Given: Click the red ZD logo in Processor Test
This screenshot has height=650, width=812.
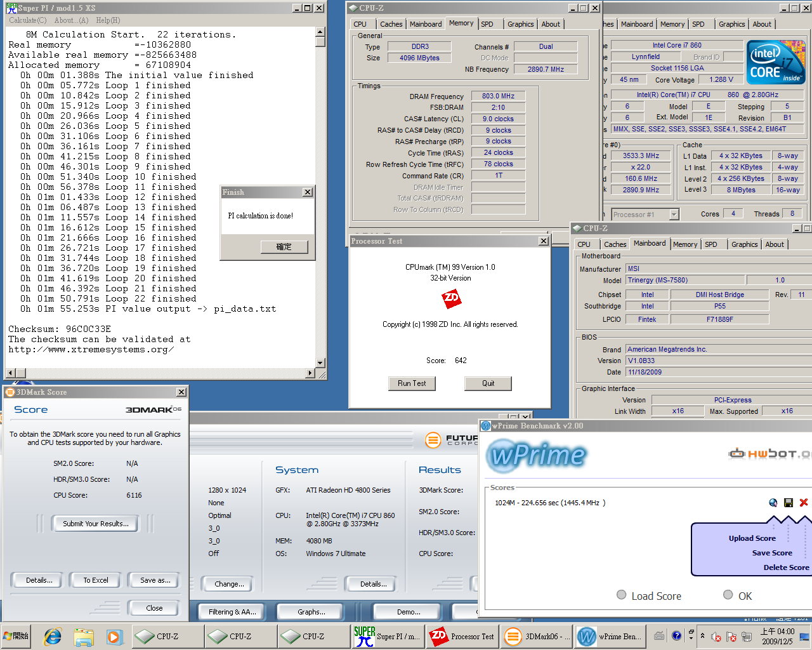Looking at the screenshot, I should click(451, 298).
